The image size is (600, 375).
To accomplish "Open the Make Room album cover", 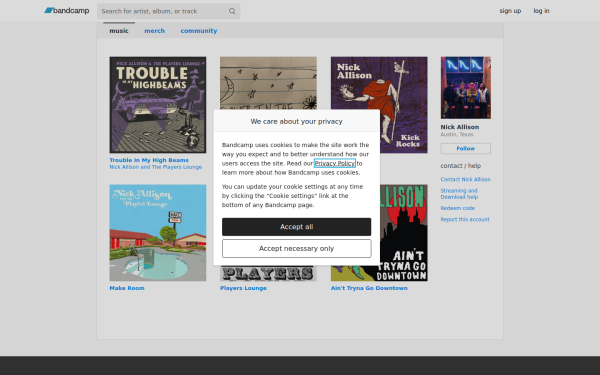I will (x=158, y=233).
